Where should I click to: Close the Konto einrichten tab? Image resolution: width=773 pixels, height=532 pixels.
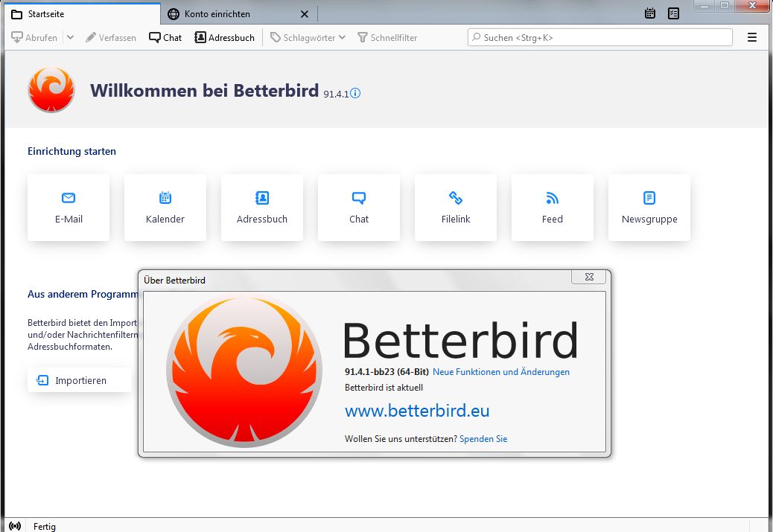tap(305, 14)
